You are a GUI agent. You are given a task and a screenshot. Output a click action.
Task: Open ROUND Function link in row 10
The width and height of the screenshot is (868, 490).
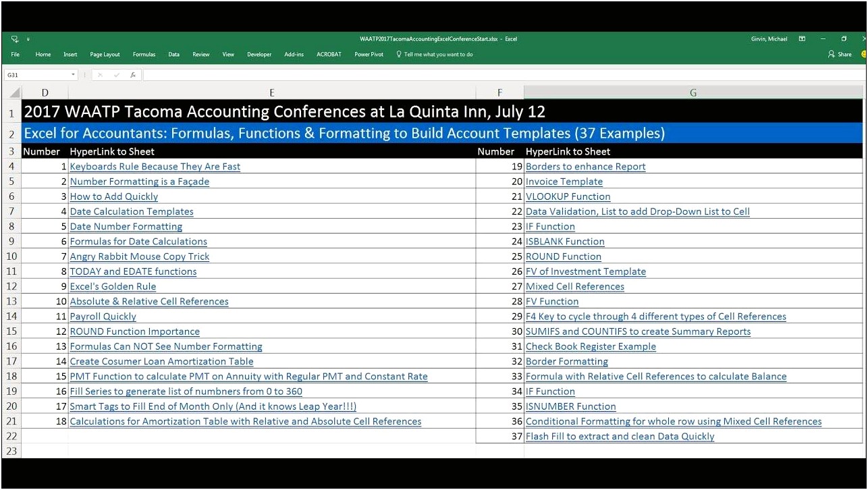click(x=564, y=256)
